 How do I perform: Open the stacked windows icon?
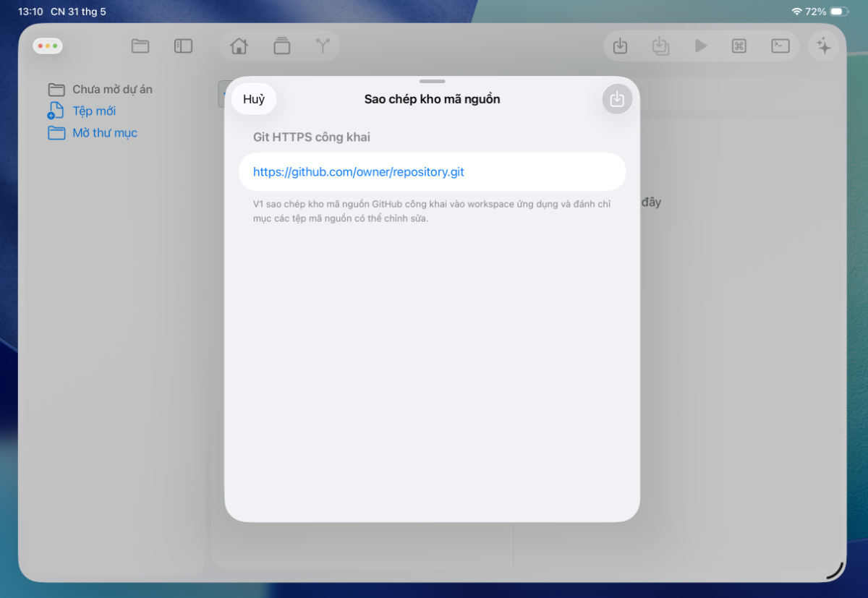click(281, 46)
